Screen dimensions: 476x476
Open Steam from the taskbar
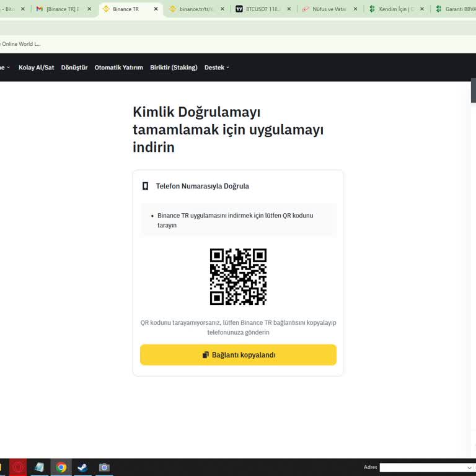coord(82,467)
